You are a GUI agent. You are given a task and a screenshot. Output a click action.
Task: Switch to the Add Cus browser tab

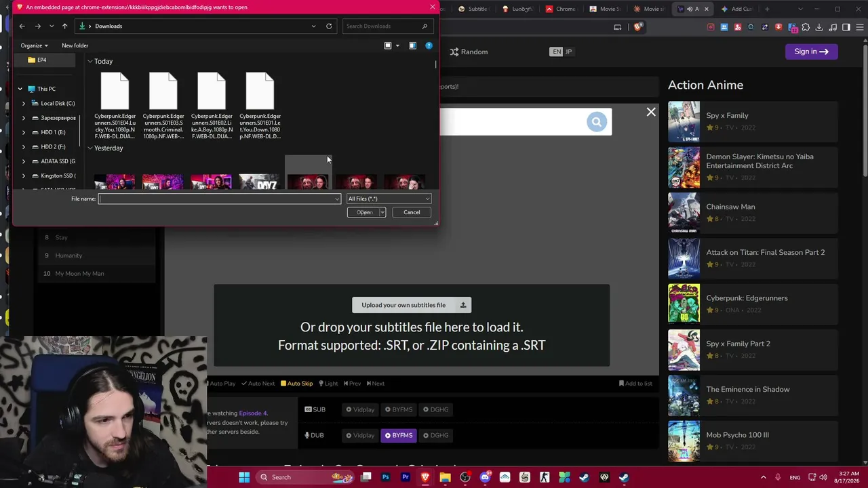(x=737, y=9)
